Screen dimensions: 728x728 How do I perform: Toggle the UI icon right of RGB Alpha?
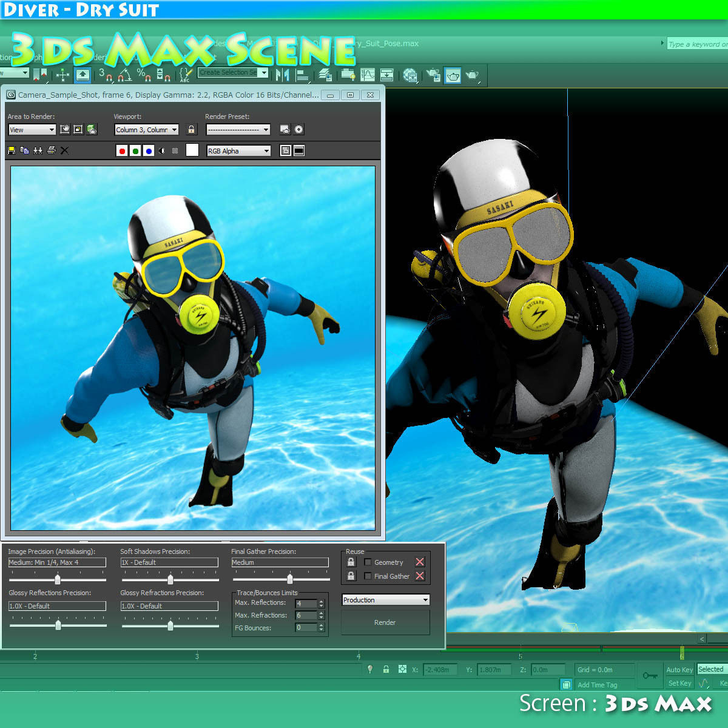299,150
